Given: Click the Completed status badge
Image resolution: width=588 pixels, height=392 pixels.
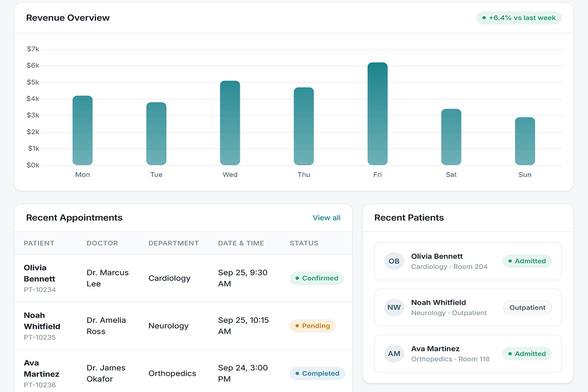Looking at the screenshot, I should click(x=317, y=373).
